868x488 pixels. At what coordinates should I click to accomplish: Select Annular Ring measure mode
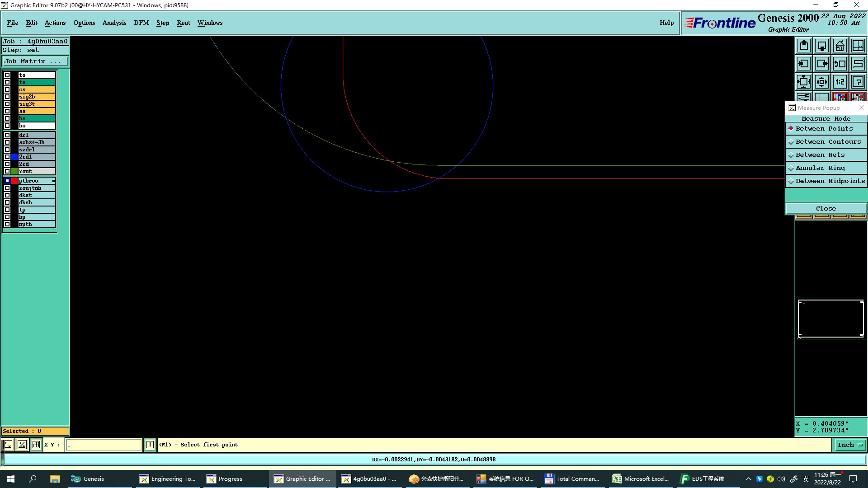pos(820,168)
